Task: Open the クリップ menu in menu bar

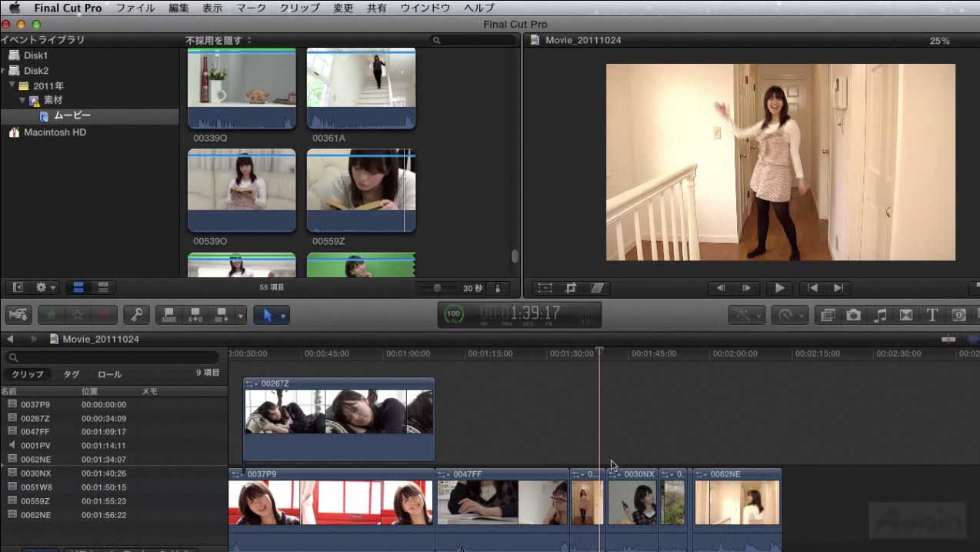Action: tap(299, 8)
